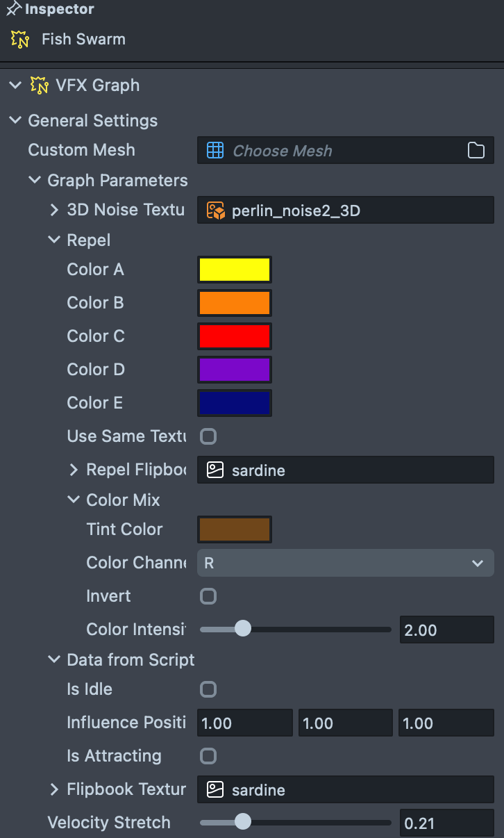This screenshot has width=504, height=838.
Task: Click the Velocity Stretch slider handle
Action: 242,823
